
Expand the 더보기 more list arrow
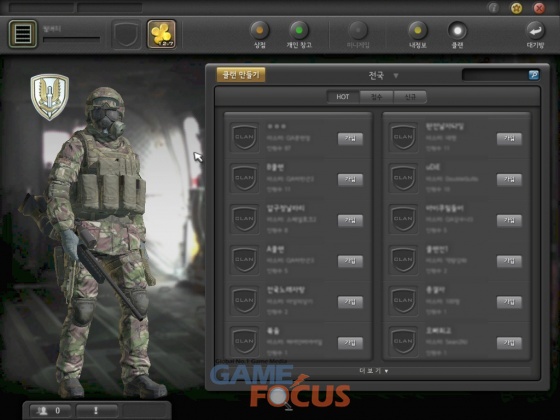pyautogui.click(x=386, y=371)
